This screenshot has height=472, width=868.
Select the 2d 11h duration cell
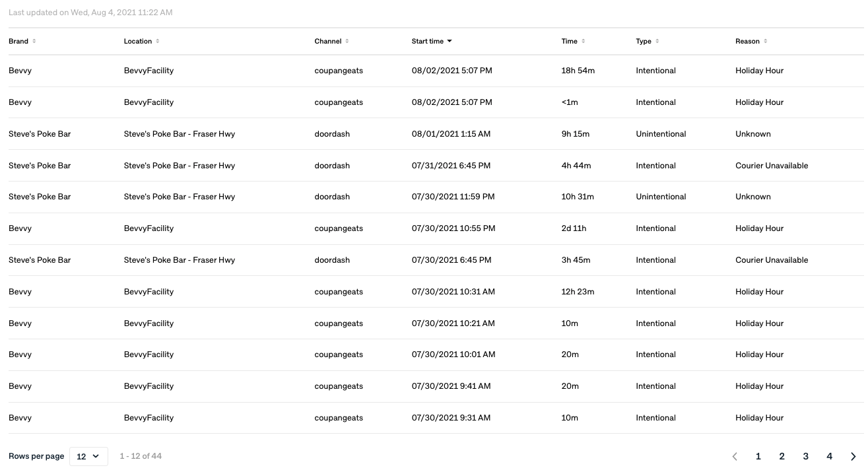pos(574,228)
